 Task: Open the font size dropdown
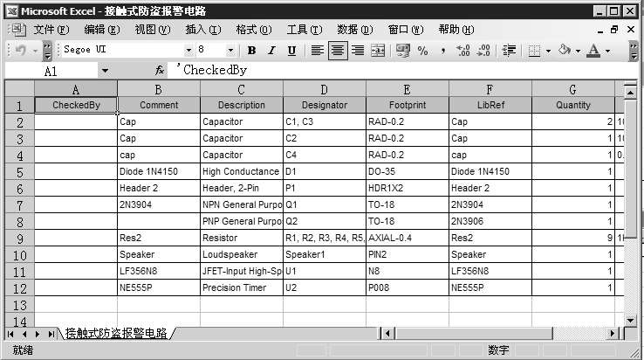(230, 50)
